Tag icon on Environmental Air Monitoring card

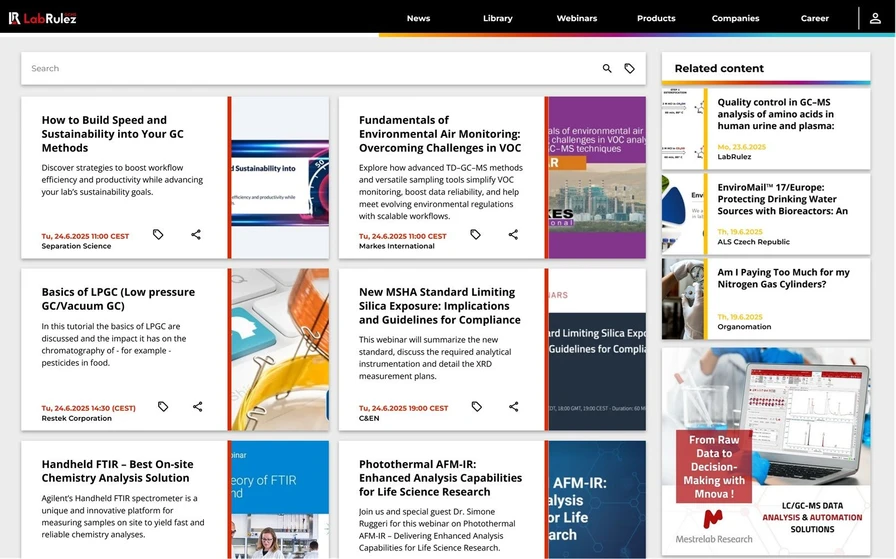tap(475, 234)
